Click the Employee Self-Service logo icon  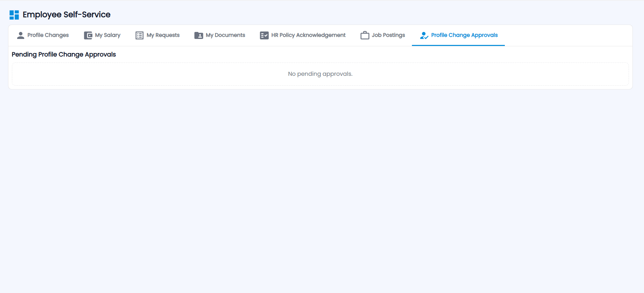[14, 15]
